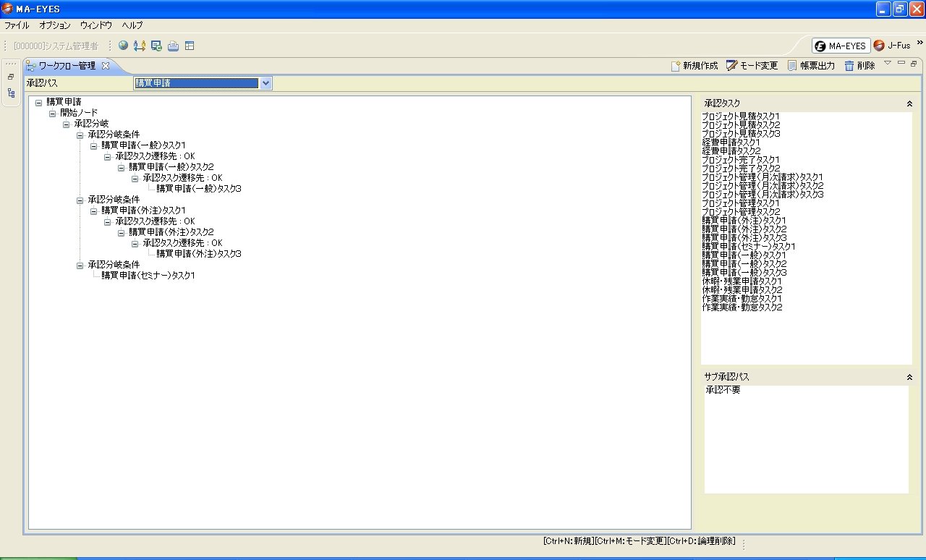Select 購買申請(外注)タスク3 leaf in the tree
Viewport: 926px width, 560px height.
tap(199, 254)
